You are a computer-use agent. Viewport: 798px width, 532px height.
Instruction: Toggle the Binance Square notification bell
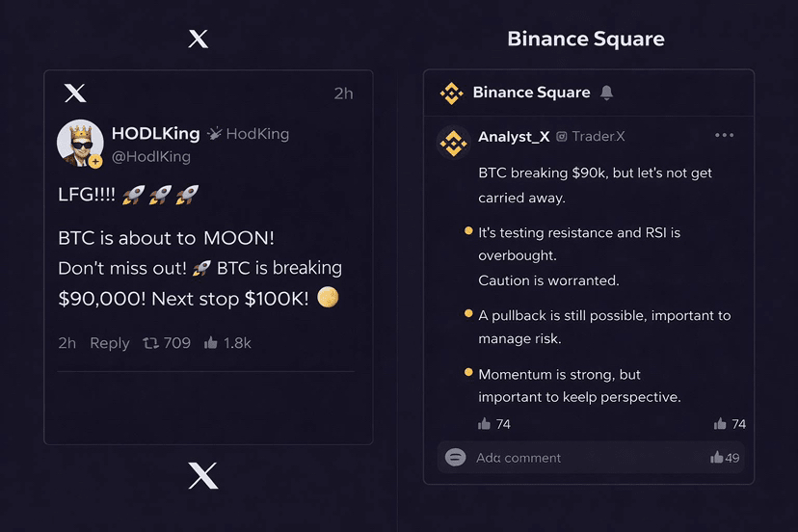[x=606, y=93]
